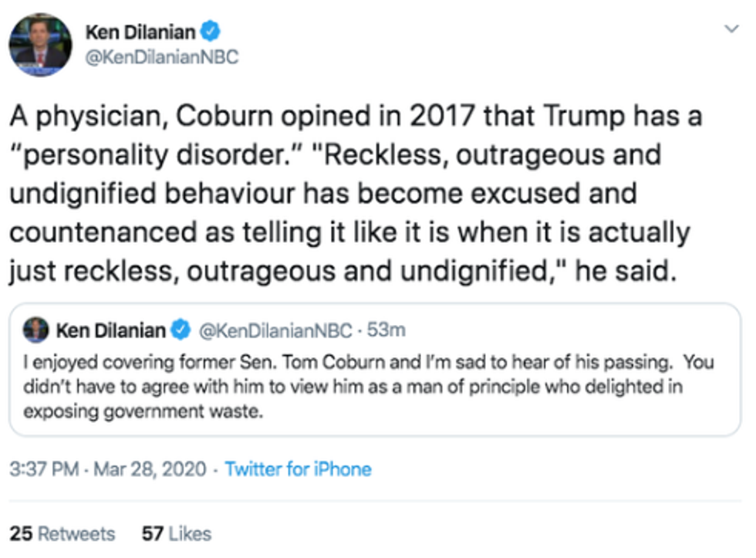
Task: Click "exposing government waste" in the quoted tweet
Action: click(143, 411)
